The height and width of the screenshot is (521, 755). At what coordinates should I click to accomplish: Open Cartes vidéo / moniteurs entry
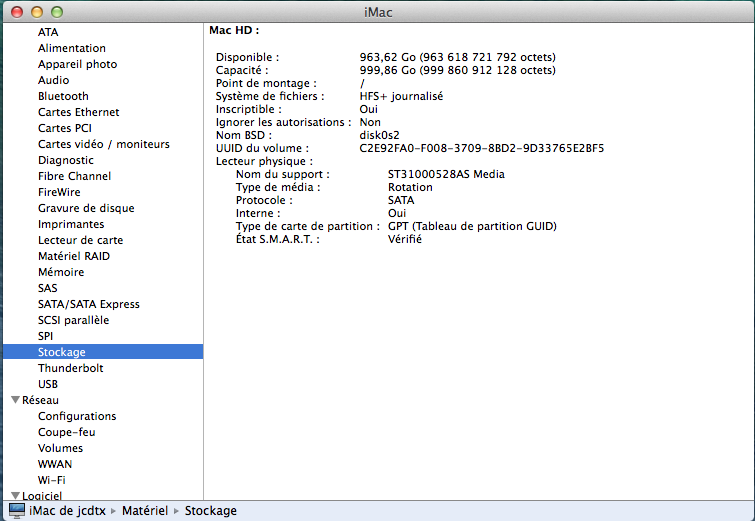(103, 144)
